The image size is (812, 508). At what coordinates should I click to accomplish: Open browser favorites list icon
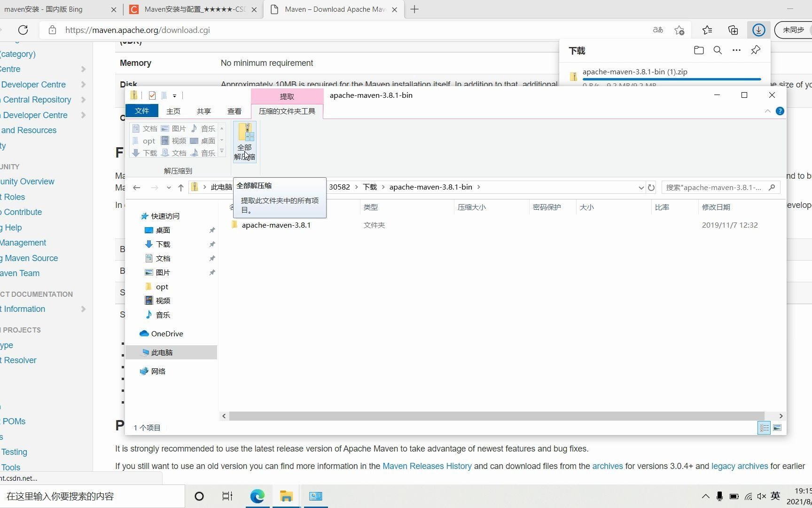[707, 30]
